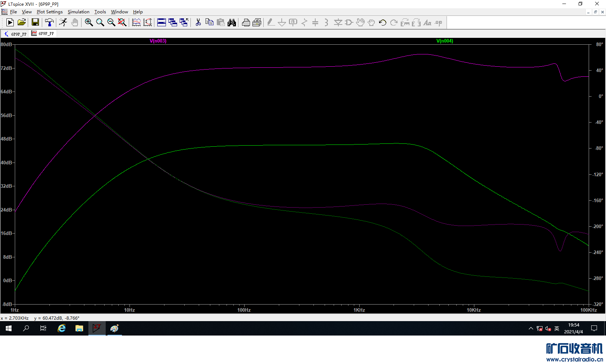Image resolution: width=606 pixels, height=364 pixels.
Task: Show hidden system tray icons
Action: tap(531, 328)
